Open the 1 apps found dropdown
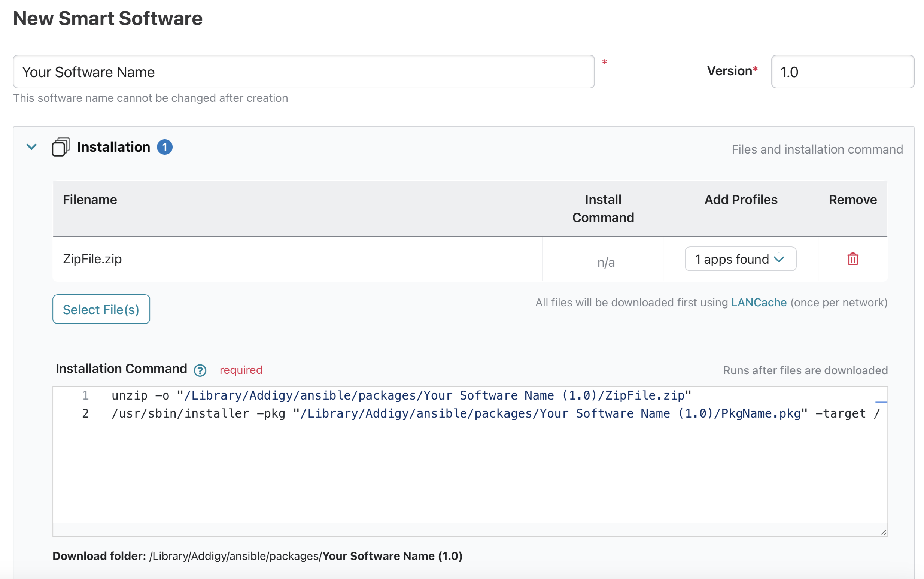This screenshot has width=924, height=579. point(740,259)
